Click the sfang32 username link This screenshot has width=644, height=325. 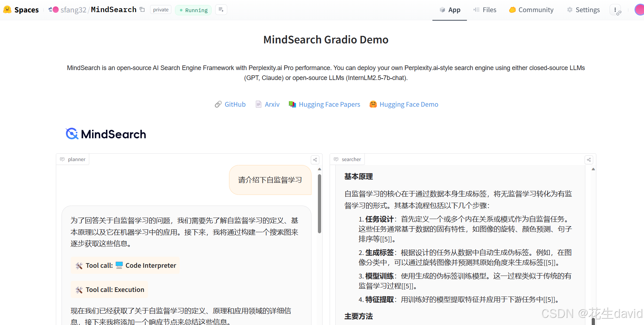[x=73, y=10]
